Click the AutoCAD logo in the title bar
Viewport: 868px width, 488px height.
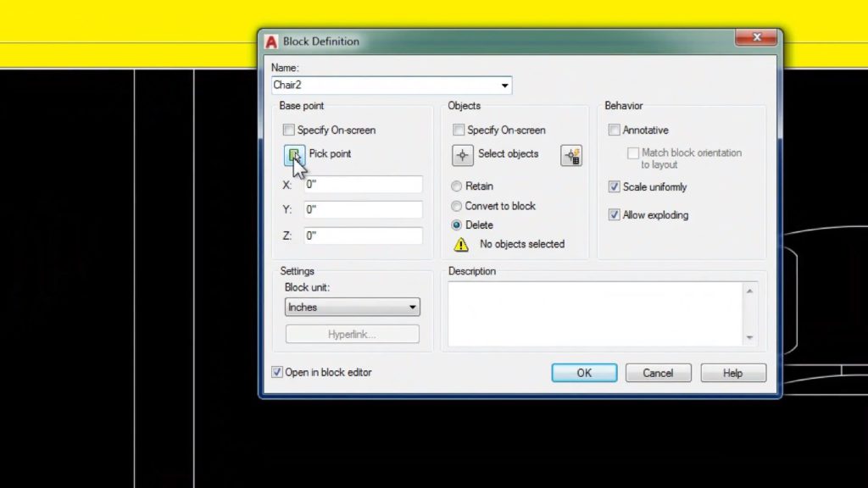coord(271,40)
